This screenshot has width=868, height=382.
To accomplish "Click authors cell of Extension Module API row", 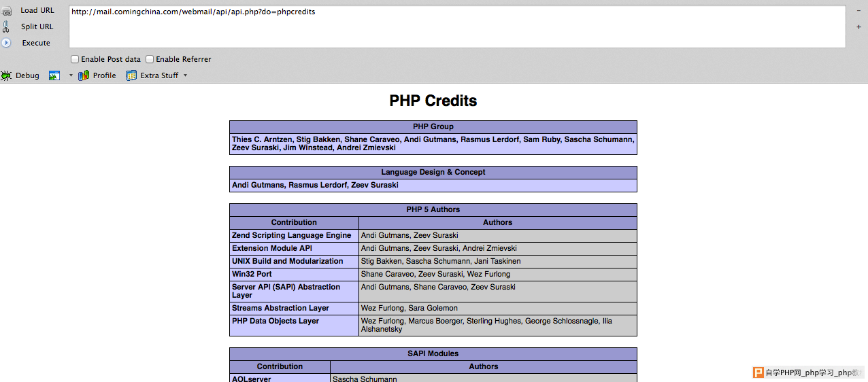I will [x=498, y=249].
